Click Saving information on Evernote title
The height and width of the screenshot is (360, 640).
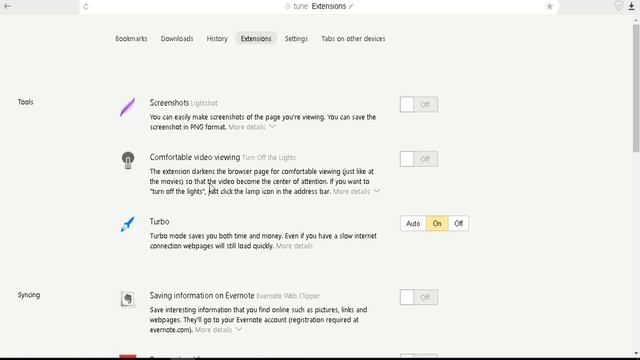click(x=202, y=296)
